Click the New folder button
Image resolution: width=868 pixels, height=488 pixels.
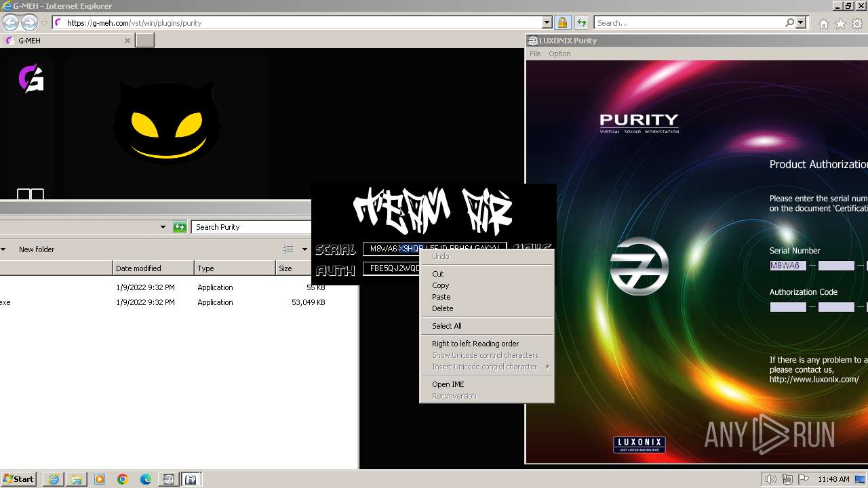(37, 249)
